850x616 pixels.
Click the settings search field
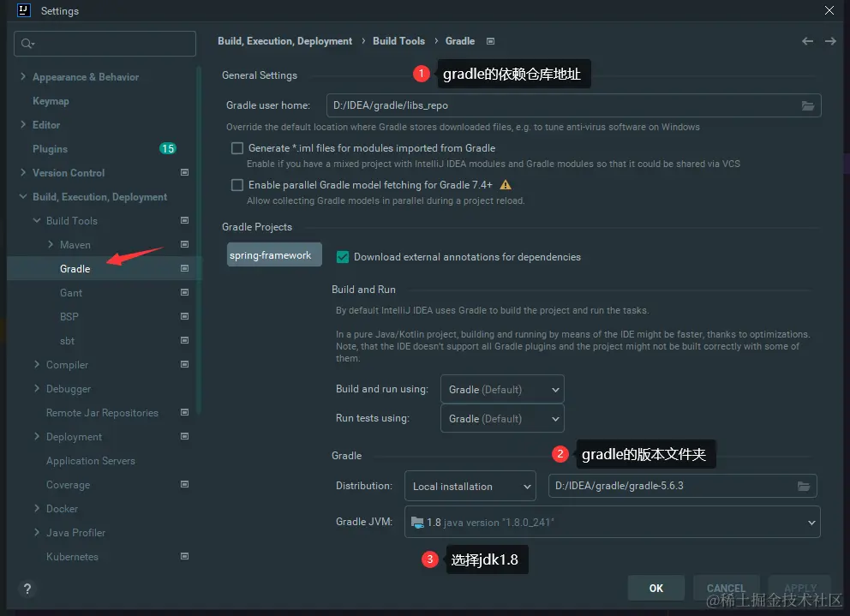(105, 44)
